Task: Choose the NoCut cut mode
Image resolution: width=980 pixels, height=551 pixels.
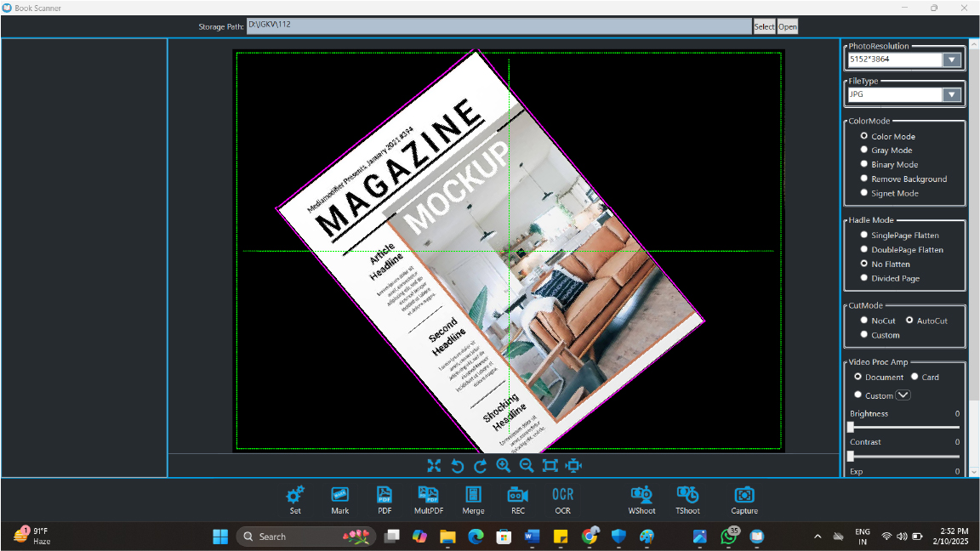Action: point(864,321)
